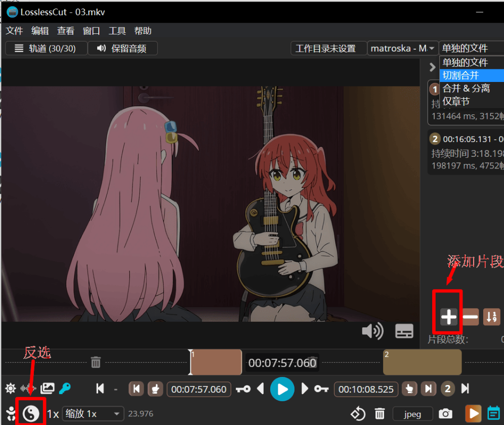Select segment 2 on the timeline

[x=422, y=362]
